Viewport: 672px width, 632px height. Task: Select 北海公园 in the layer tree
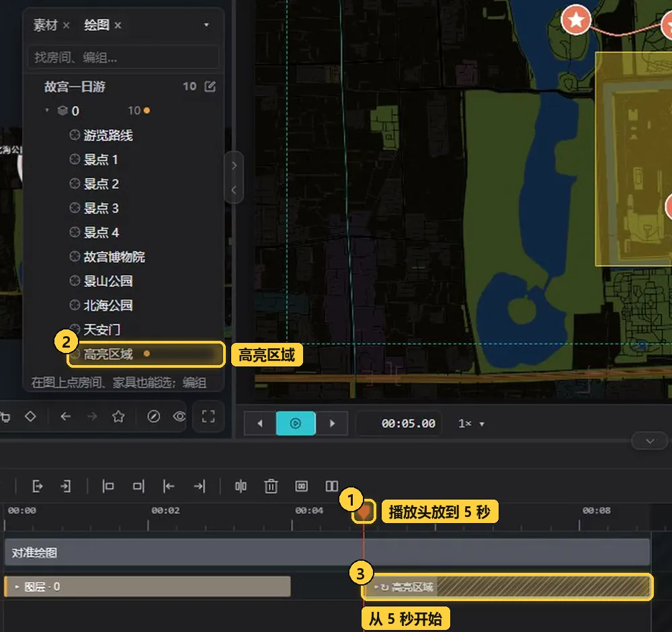point(108,305)
